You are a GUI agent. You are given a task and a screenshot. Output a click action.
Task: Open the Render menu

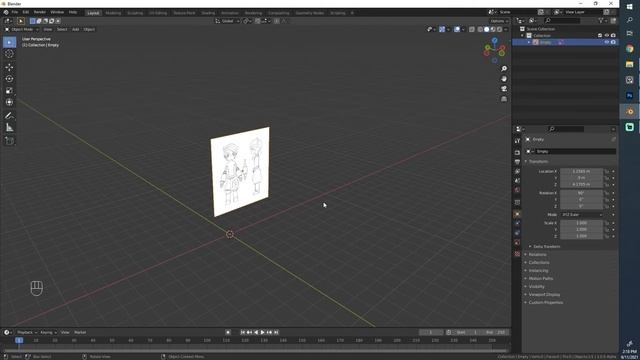tap(40, 12)
